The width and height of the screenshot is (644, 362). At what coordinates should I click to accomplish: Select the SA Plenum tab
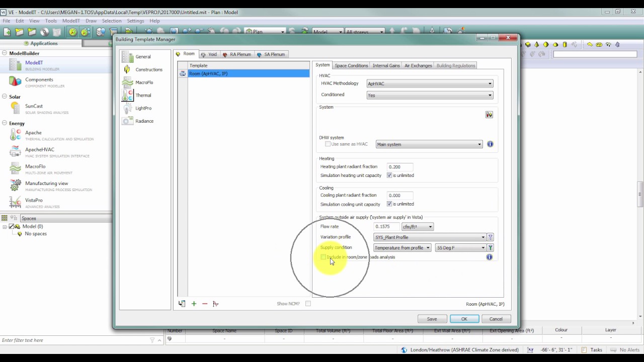tap(271, 54)
